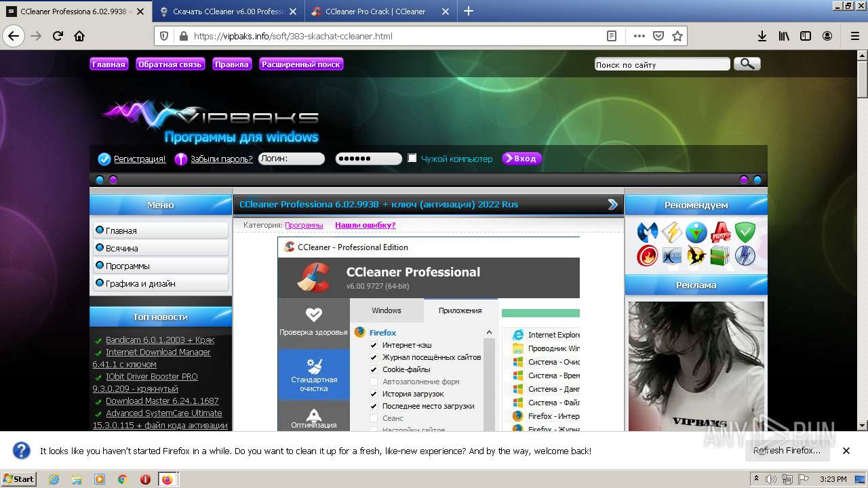
Task: Go back to the previous page
Action: click(x=14, y=36)
